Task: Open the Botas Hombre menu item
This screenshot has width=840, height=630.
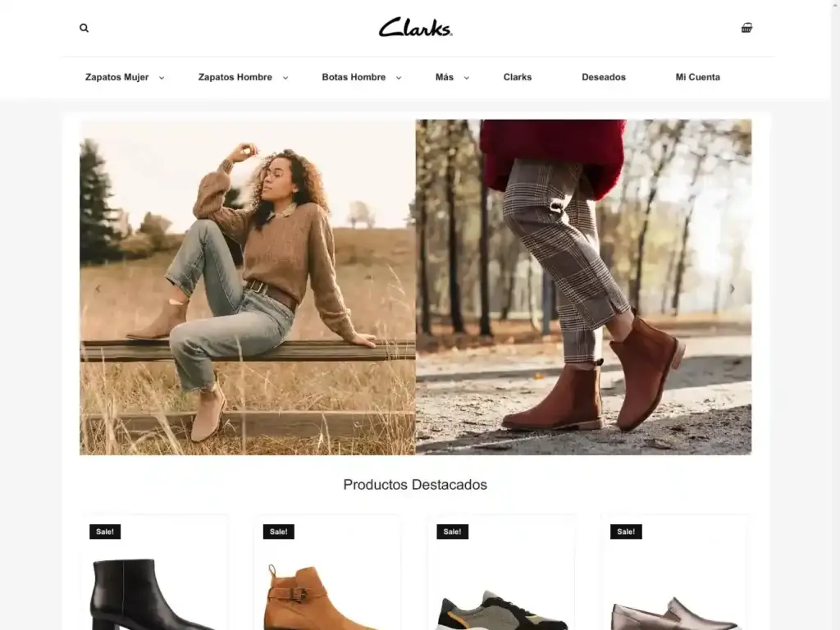Action: point(354,77)
